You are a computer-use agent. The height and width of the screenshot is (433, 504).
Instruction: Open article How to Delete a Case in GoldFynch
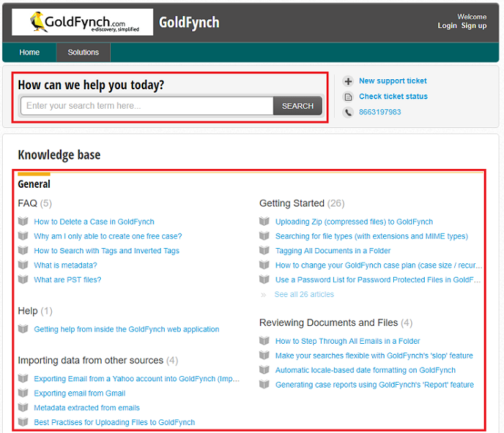tap(94, 222)
